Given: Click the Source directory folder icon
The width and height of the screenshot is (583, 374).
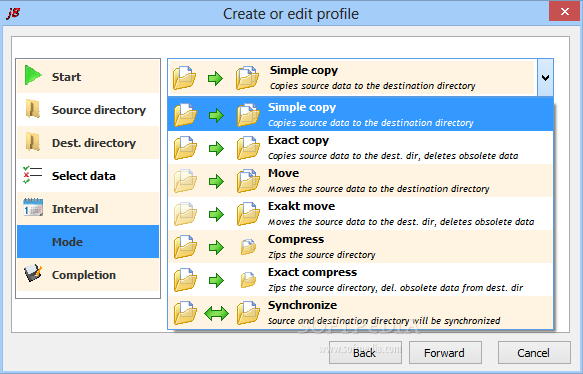Looking at the screenshot, I should pos(33,109).
